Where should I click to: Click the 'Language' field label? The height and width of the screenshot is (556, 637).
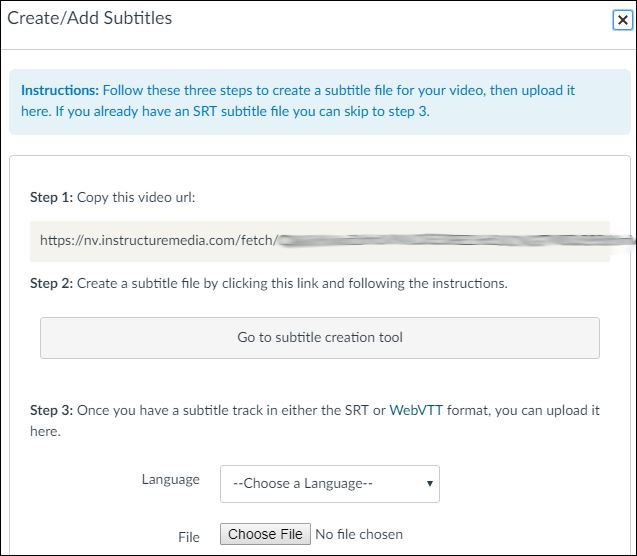pyautogui.click(x=171, y=479)
